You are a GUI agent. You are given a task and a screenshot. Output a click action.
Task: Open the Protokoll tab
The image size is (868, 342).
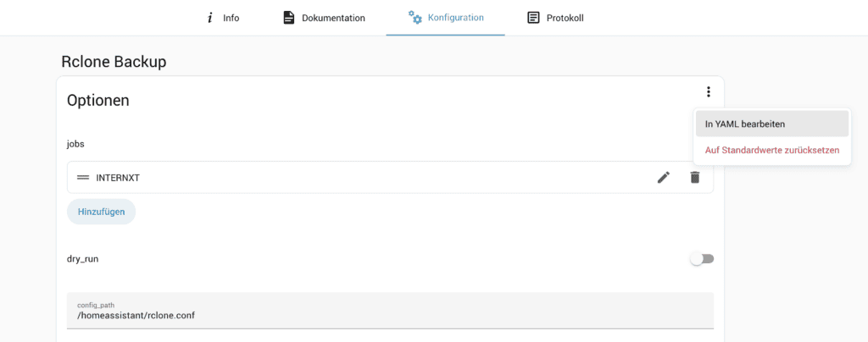tap(565, 18)
